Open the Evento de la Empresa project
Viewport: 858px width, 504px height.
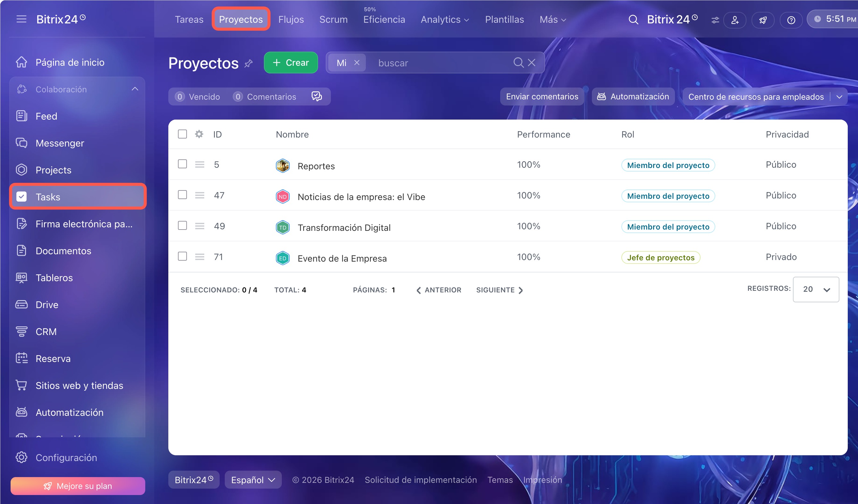(342, 258)
